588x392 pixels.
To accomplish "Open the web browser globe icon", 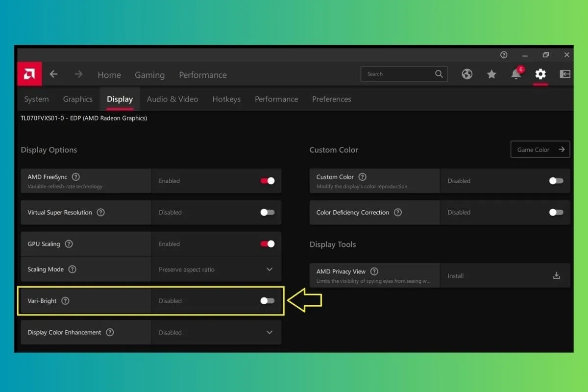I will pos(467,74).
